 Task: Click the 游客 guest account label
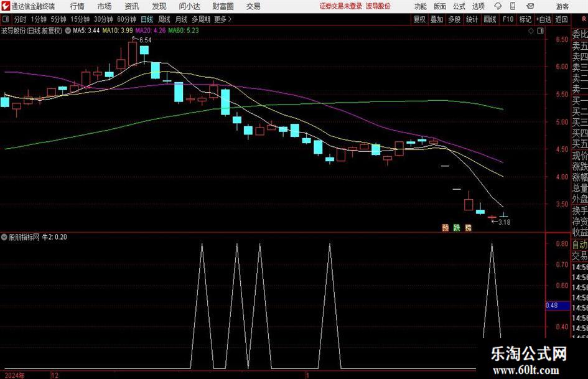(x=562, y=6)
